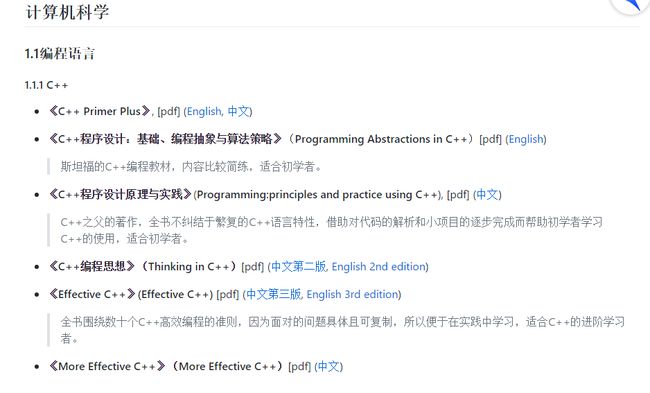Click the blue bird floating icon
This screenshot has width=650, height=393.
[630, 5]
